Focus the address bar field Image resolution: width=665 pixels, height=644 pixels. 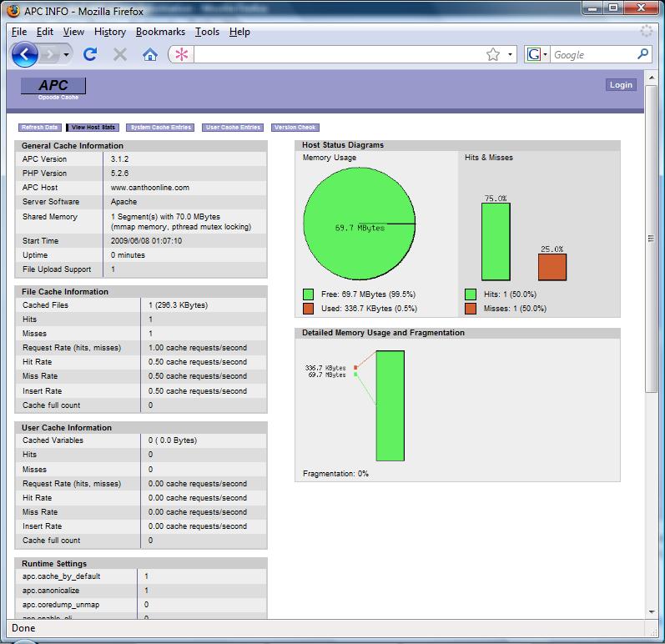[x=340, y=54]
